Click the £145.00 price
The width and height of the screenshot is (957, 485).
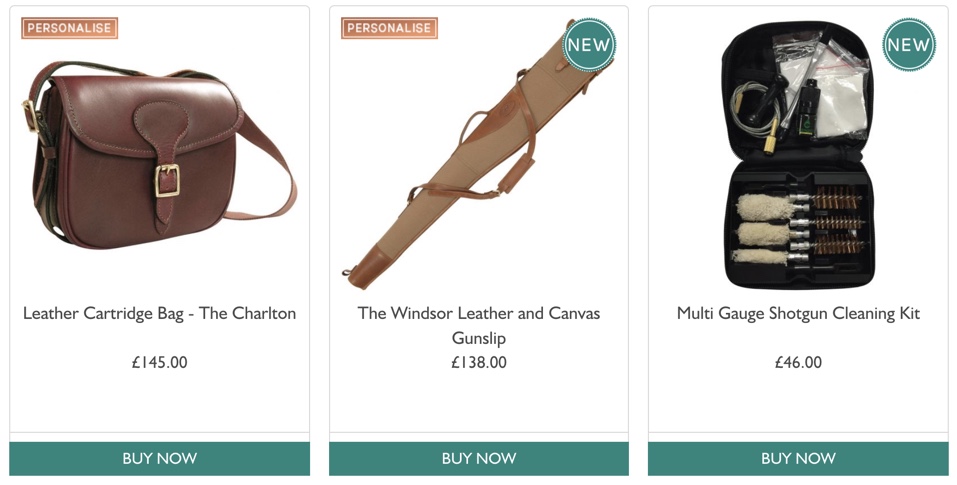159,362
